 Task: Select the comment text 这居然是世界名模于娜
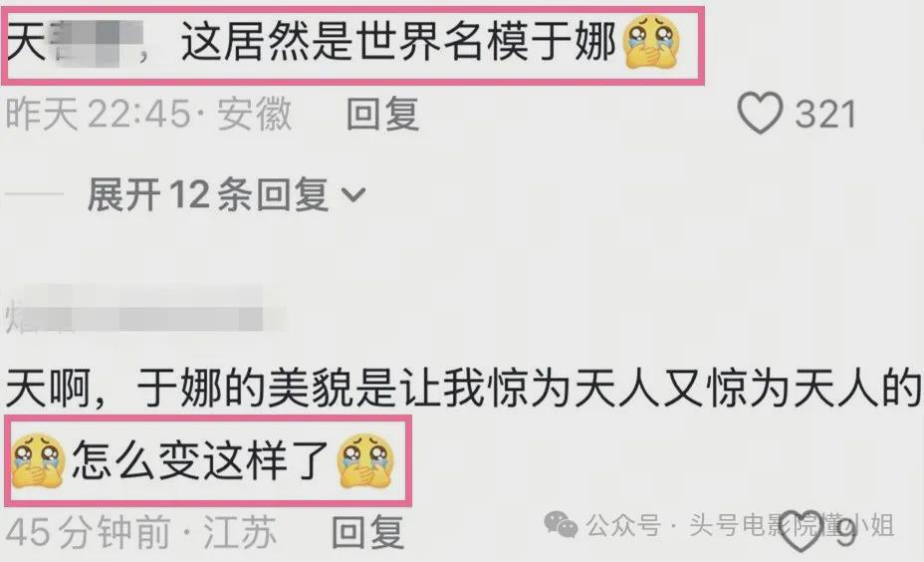[x=399, y=41]
